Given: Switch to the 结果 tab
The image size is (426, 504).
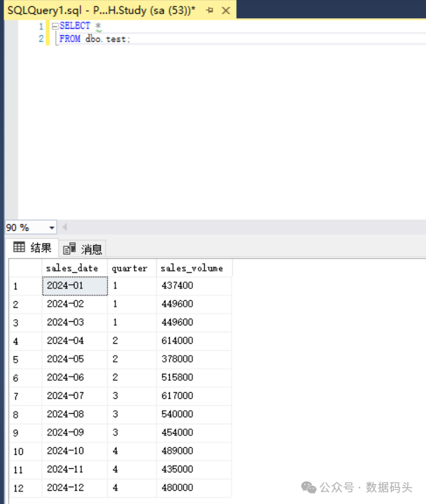Looking at the screenshot, I should [32, 248].
